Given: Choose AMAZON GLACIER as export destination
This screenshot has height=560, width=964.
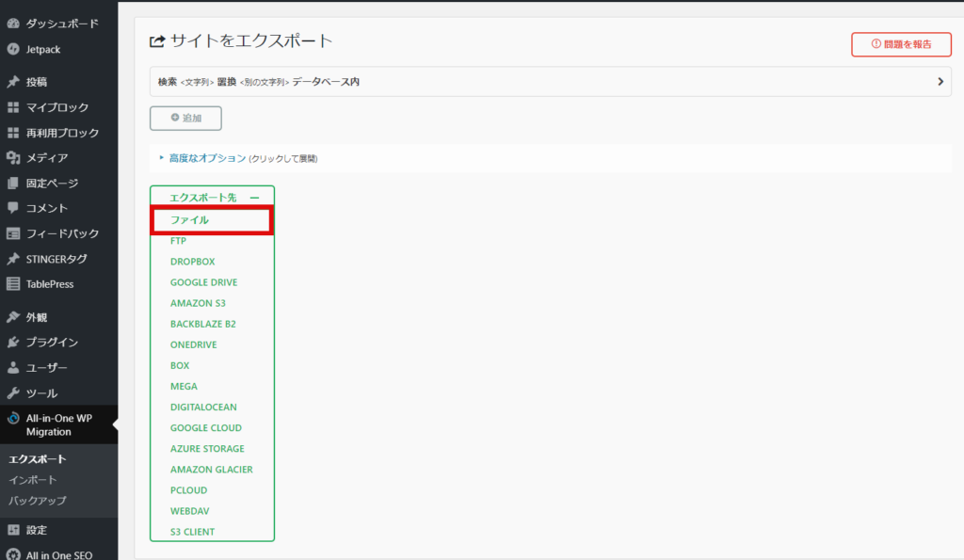Looking at the screenshot, I should coord(212,470).
